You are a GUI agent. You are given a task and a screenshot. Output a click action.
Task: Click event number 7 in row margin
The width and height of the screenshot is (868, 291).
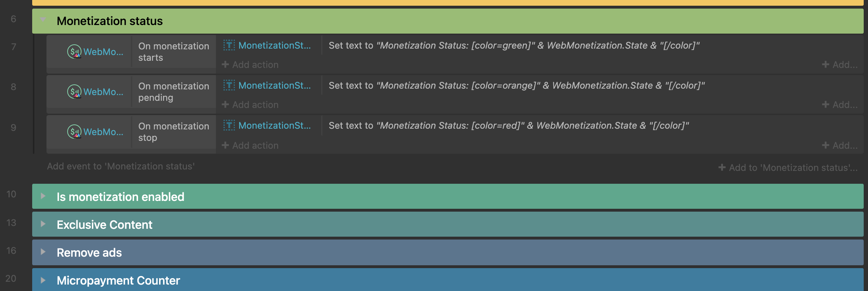click(x=14, y=47)
